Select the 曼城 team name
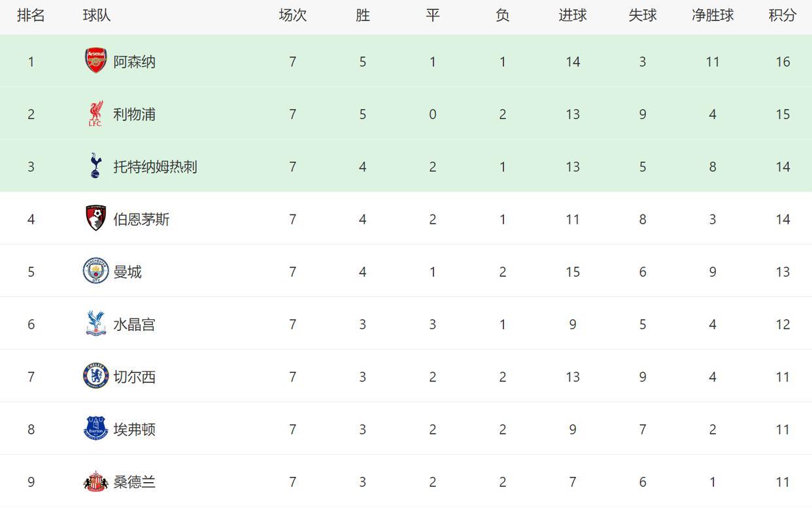 point(127,271)
